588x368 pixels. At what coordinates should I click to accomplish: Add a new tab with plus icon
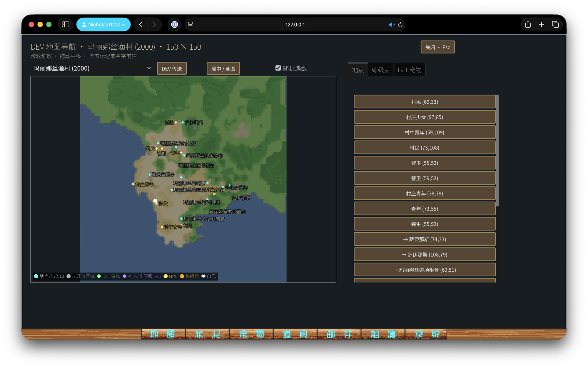tap(542, 25)
